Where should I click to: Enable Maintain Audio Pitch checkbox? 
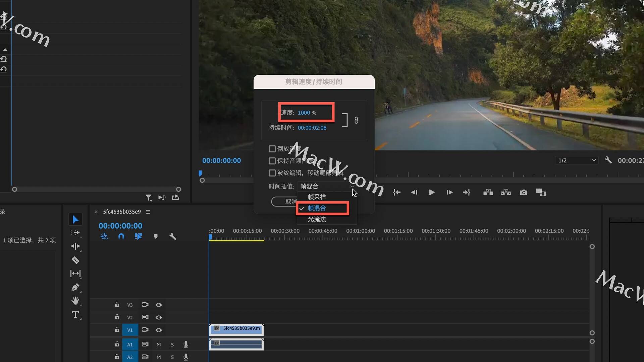pos(272,161)
